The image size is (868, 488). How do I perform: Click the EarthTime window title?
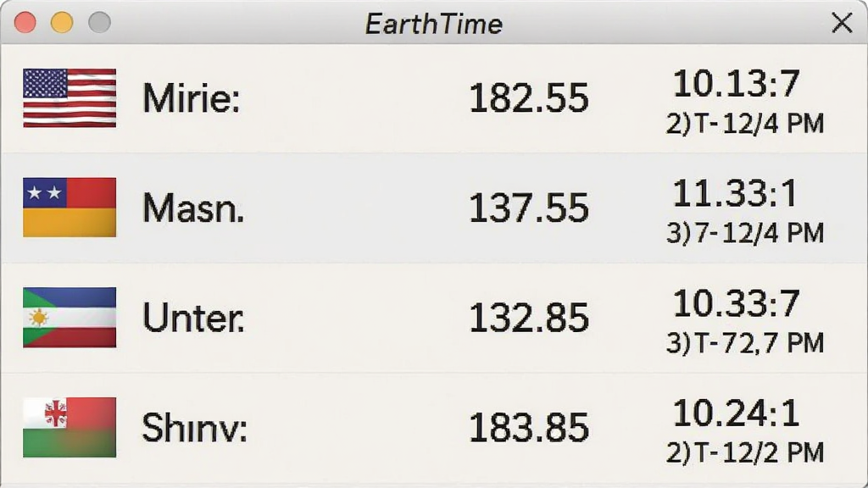point(433,24)
